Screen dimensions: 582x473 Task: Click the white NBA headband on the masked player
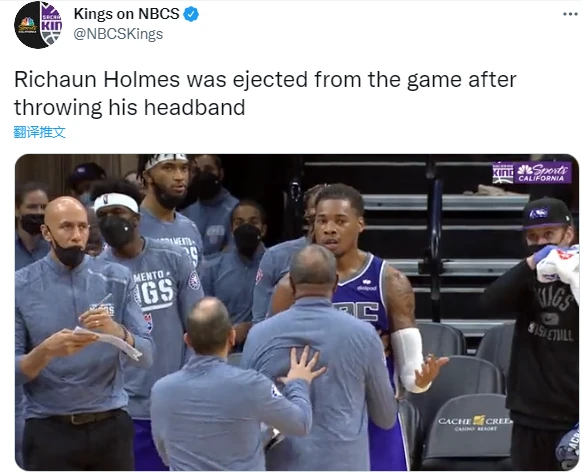coord(116,203)
